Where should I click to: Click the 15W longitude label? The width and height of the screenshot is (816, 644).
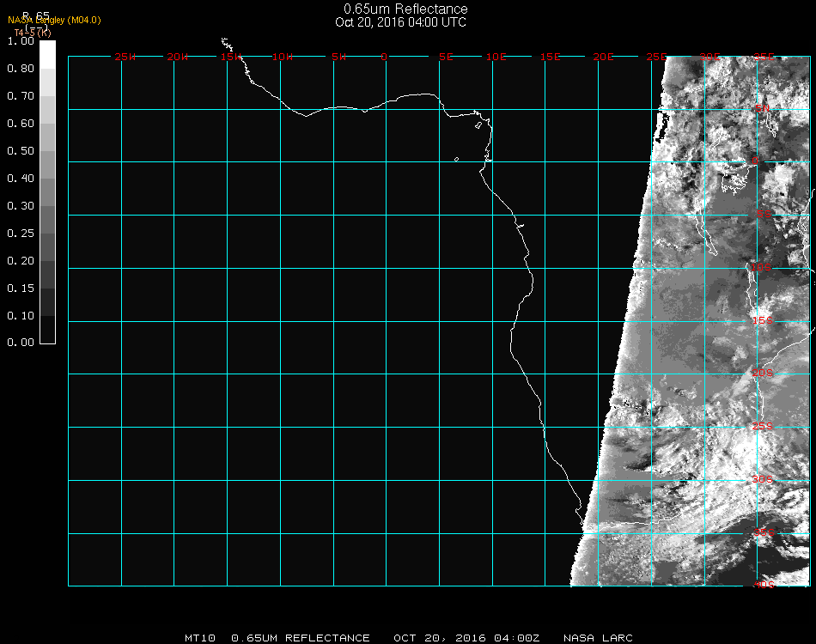[x=230, y=58]
